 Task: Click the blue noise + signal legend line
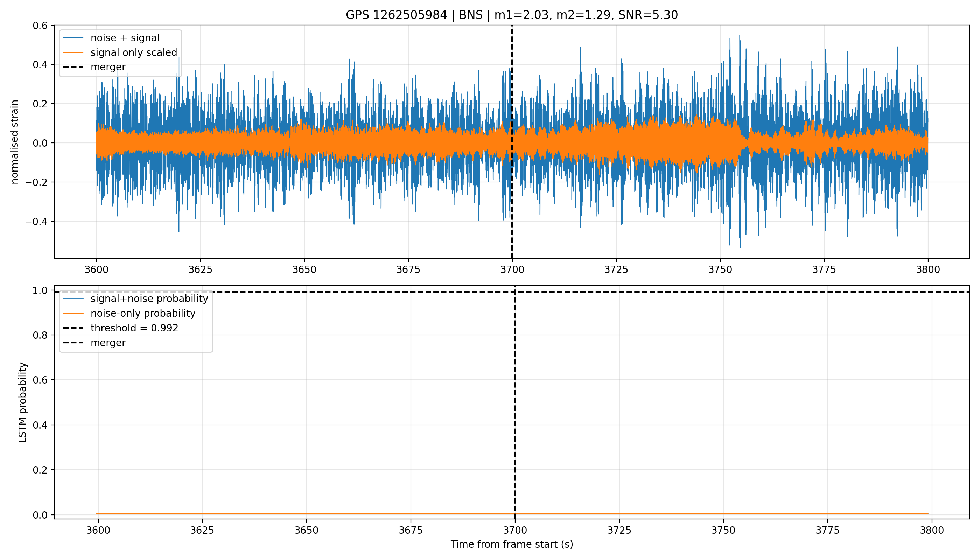point(73,38)
